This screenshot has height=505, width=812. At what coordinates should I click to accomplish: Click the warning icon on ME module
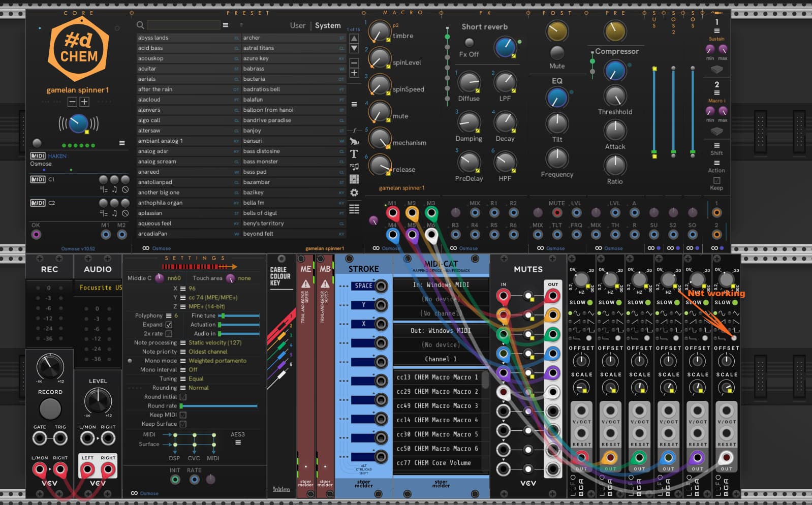coord(305,283)
